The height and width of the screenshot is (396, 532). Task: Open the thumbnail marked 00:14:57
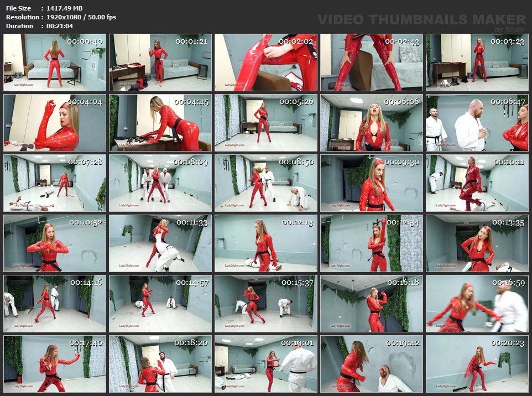160,304
